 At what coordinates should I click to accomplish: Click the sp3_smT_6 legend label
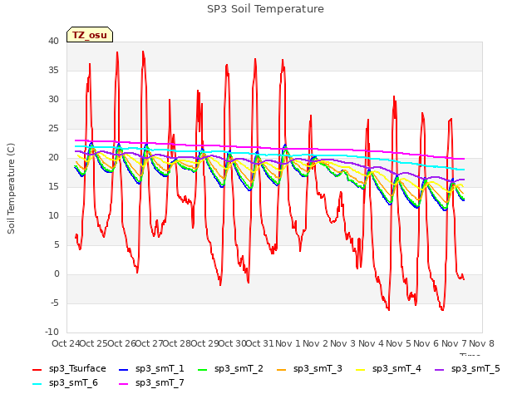coord(73,383)
